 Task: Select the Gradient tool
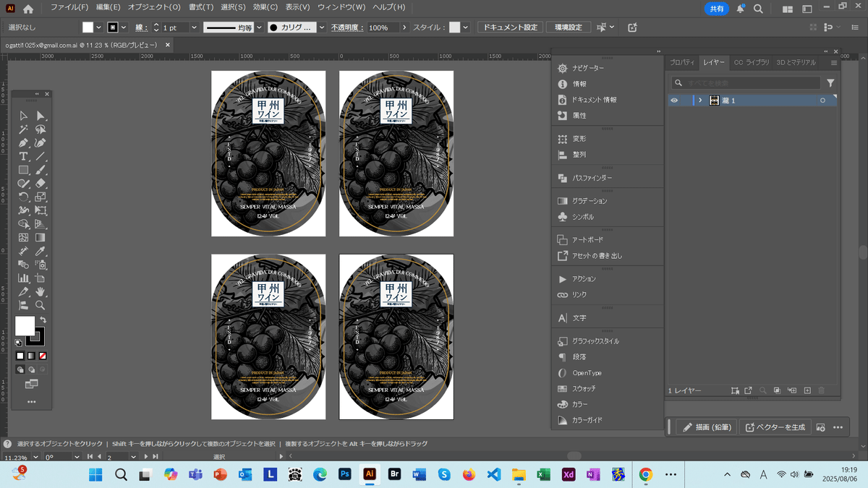(x=40, y=236)
